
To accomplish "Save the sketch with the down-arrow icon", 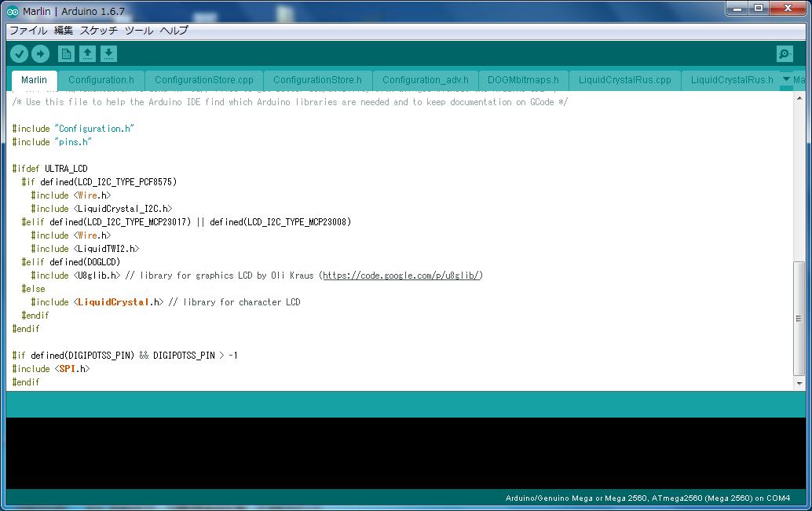I will click(x=108, y=54).
